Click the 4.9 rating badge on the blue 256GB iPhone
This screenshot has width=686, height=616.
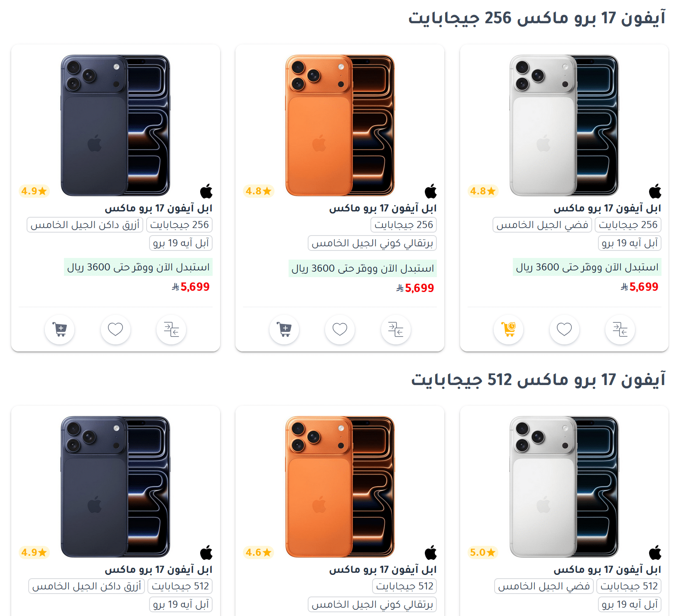tap(34, 191)
